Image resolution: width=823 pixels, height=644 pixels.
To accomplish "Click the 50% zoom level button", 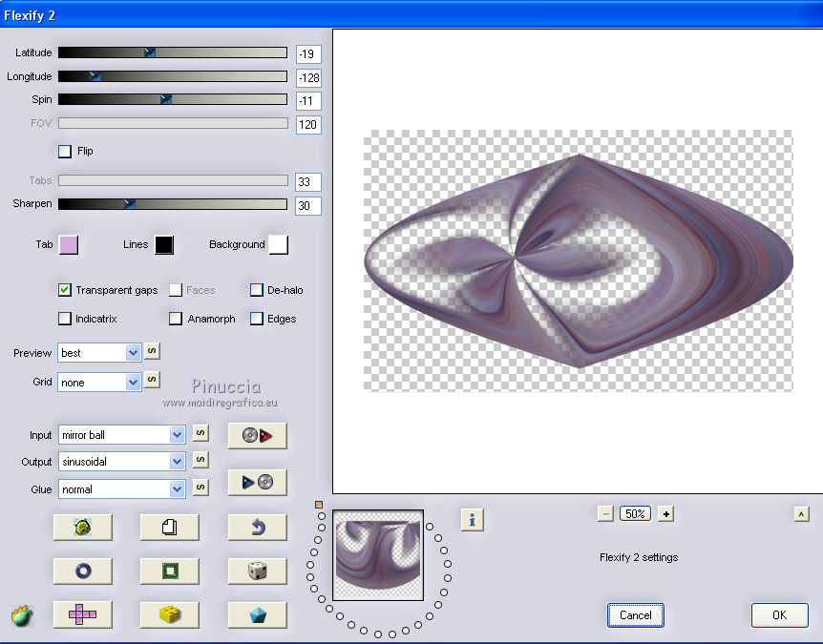I will point(635,514).
